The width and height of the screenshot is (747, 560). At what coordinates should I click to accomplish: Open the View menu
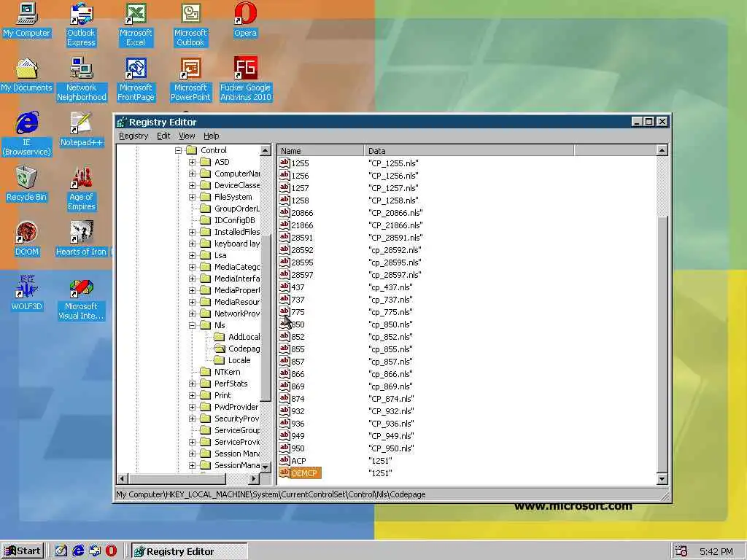point(187,136)
